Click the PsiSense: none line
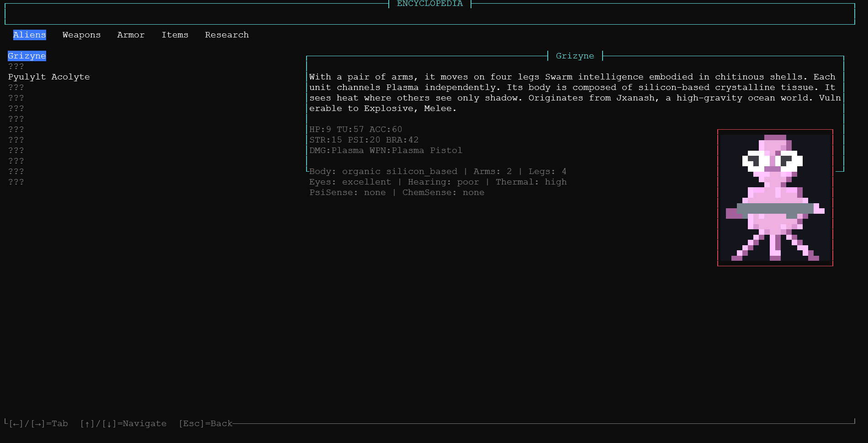The width and height of the screenshot is (868, 443). (397, 192)
